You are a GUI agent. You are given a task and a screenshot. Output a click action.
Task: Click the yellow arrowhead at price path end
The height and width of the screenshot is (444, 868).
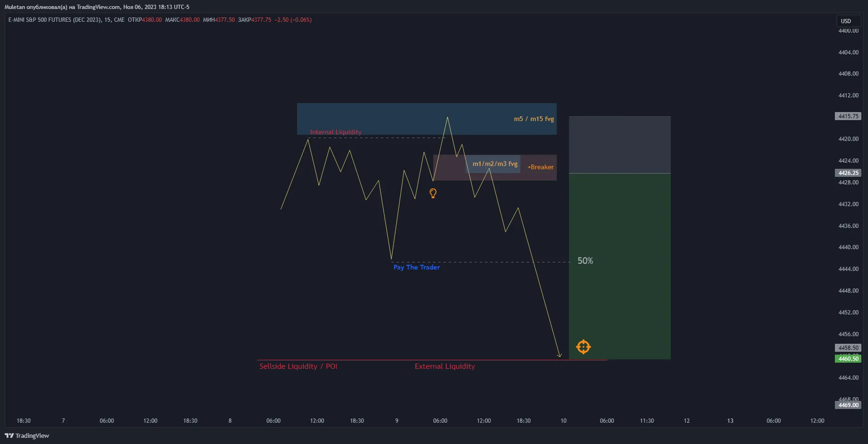click(560, 355)
